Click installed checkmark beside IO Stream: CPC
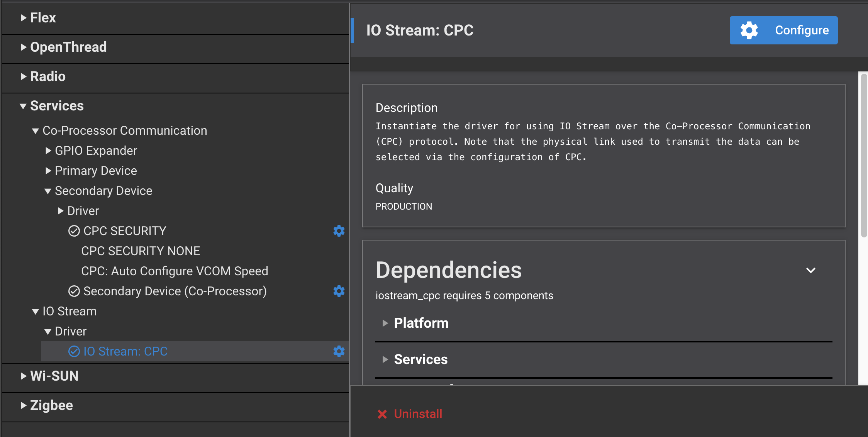 pyautogui.click(x=74, y=351)
